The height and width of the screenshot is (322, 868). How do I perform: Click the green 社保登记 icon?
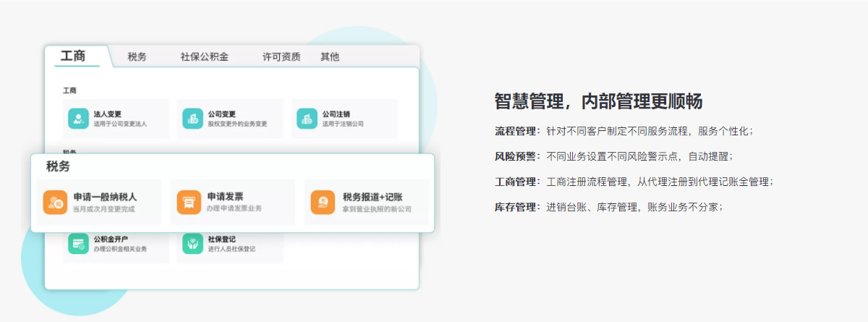(x=192, y=244)
